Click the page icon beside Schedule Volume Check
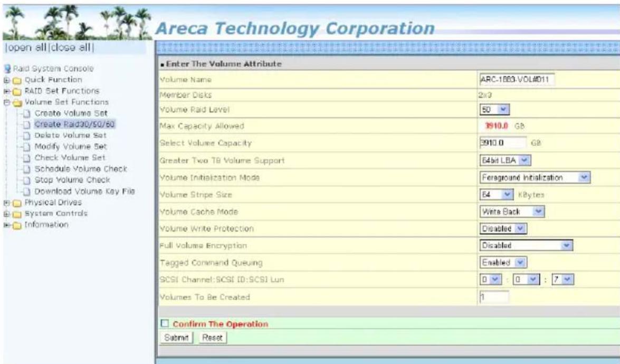 pyautogui.click(x=26, y=169)
